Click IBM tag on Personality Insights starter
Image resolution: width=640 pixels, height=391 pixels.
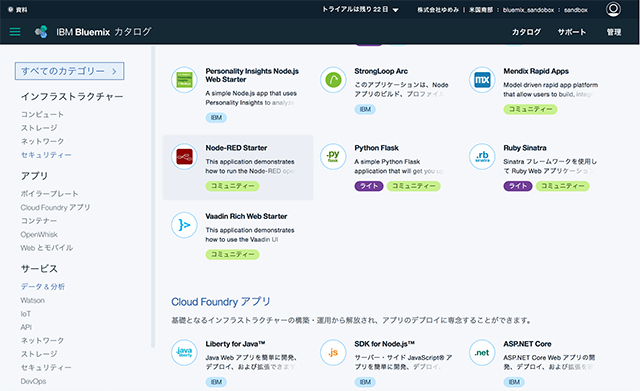coord(216,118)
